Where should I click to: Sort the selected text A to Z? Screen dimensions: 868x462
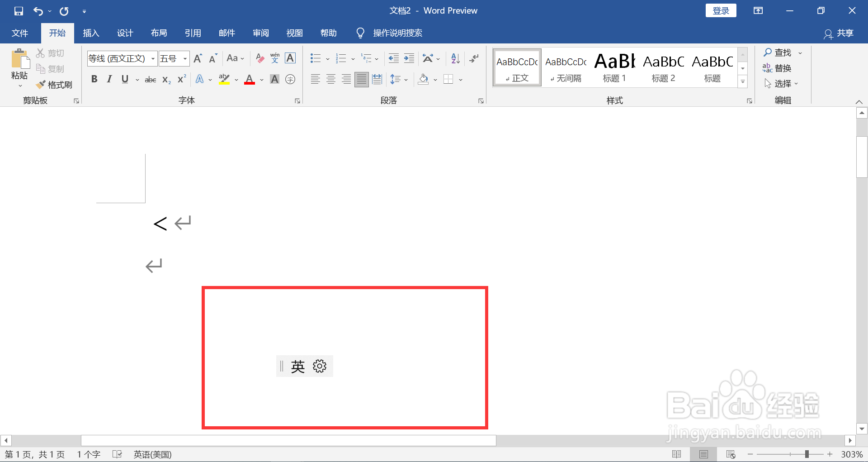pyautogui.click(x=455, y=58)
